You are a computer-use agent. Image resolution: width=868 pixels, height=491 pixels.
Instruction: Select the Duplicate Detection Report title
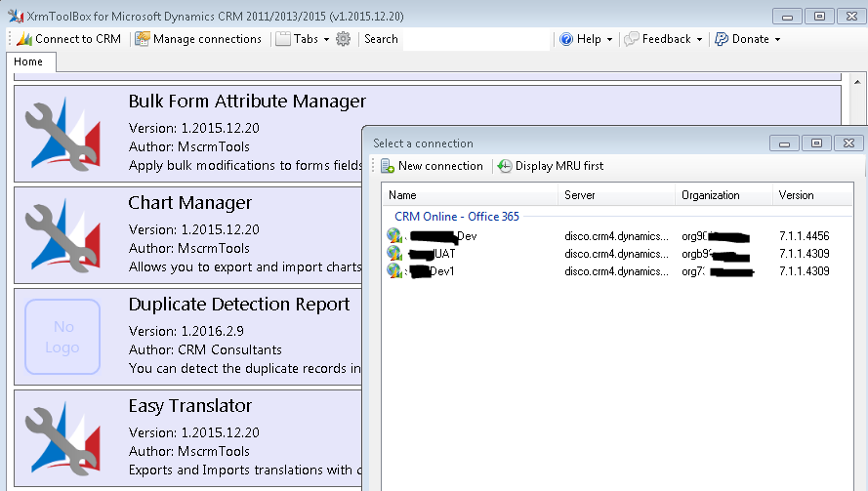(x=239, y=305)
